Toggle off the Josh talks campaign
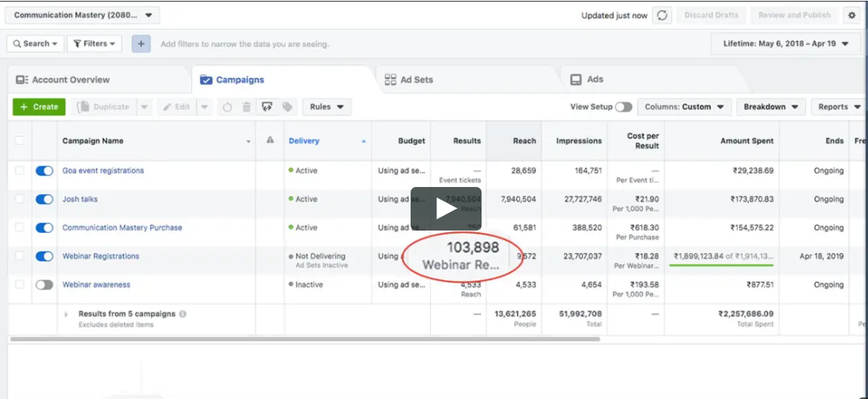This screenshot has width=868, height=399. coord(44,199)
